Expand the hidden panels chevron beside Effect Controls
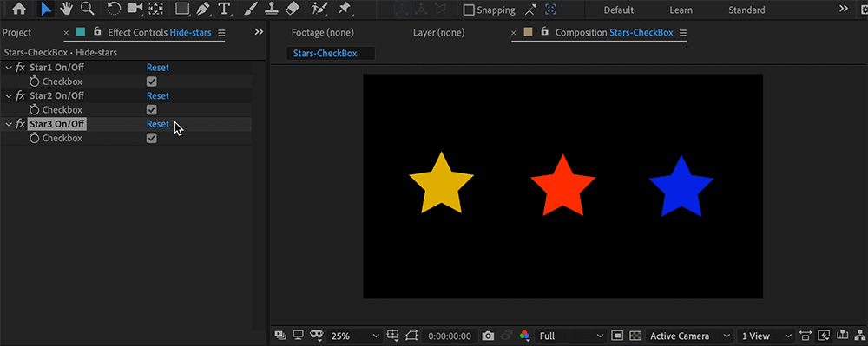This screenshot has height=346, width=868. pyautogui.click(x=259, y=32)
